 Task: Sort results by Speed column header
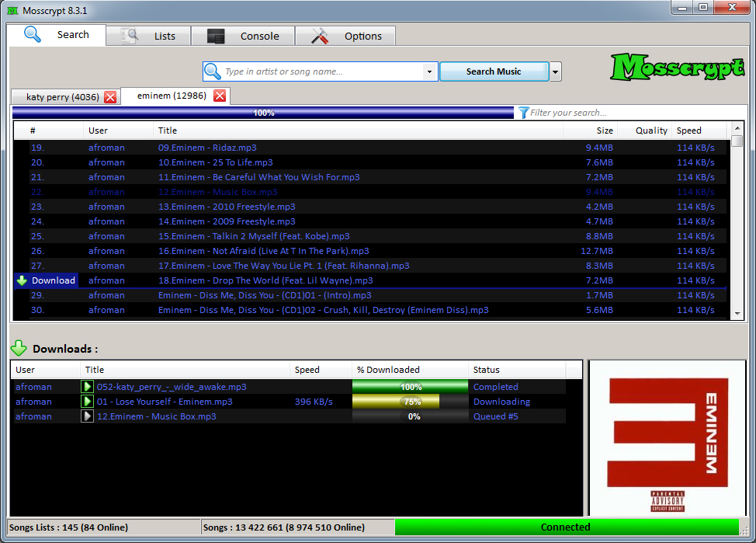(699, 131)
